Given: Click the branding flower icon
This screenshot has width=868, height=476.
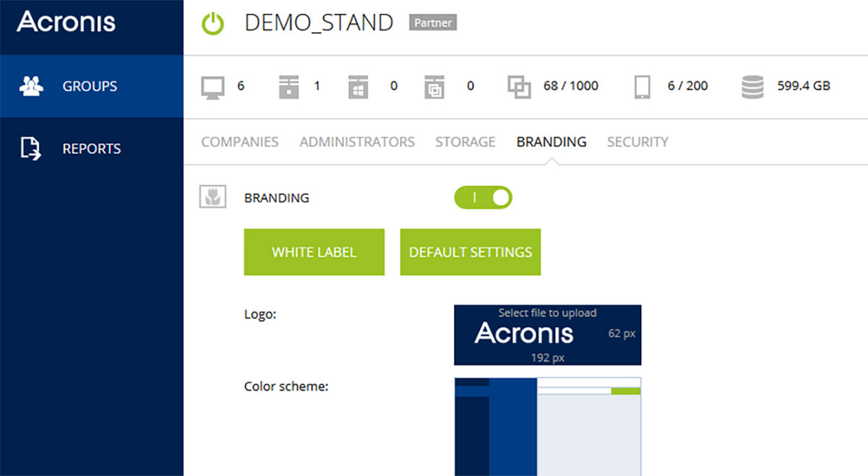Looking at the screenshot, I should [213, 196].
